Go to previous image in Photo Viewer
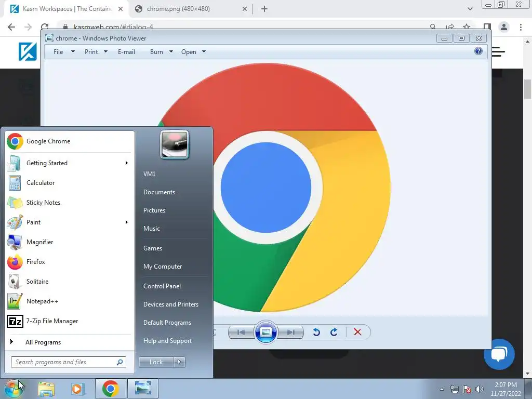The width and height of the screenshot is (532, 399). coord(241,332)
